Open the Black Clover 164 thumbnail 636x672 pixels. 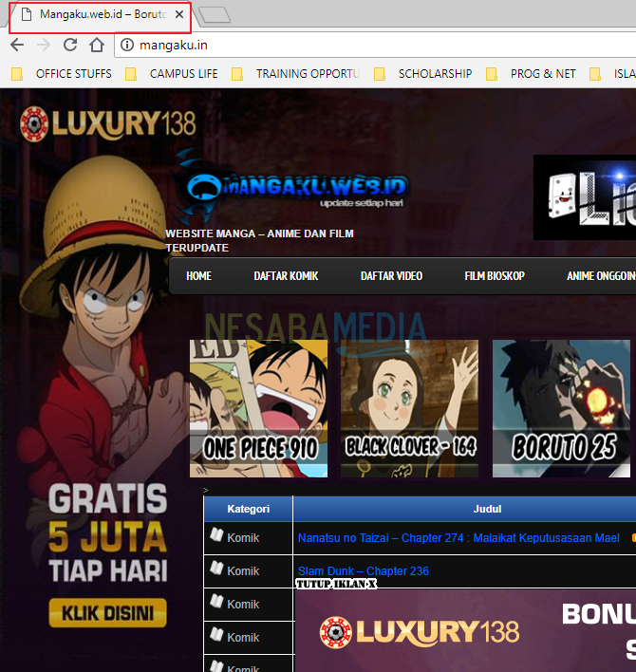coord(410,408)
